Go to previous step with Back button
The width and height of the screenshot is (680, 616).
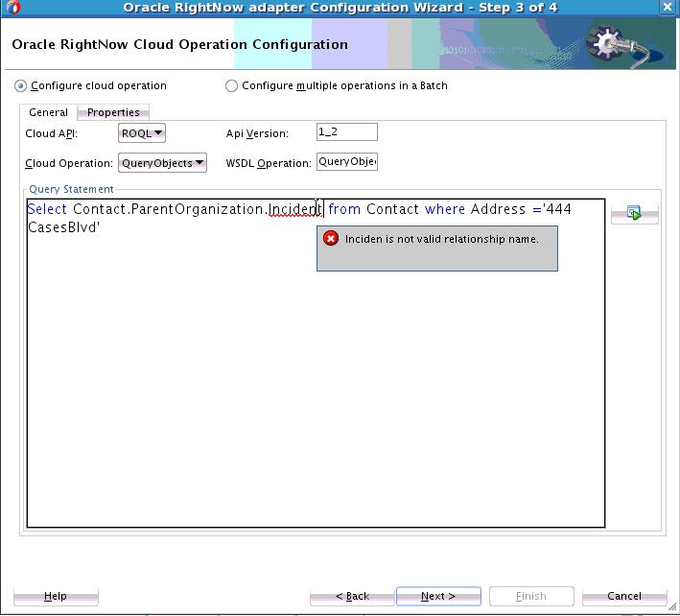coord(352,596)
